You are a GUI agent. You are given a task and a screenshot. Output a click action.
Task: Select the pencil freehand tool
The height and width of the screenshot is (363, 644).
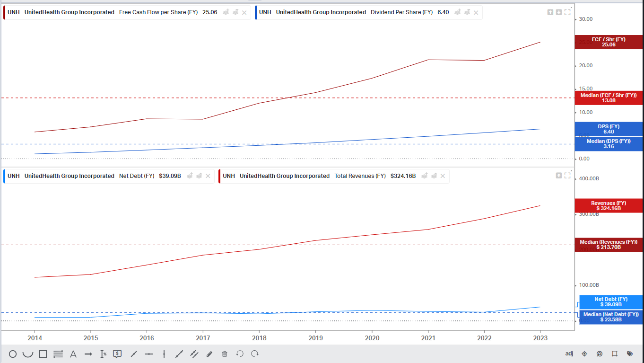coord(209,354)
